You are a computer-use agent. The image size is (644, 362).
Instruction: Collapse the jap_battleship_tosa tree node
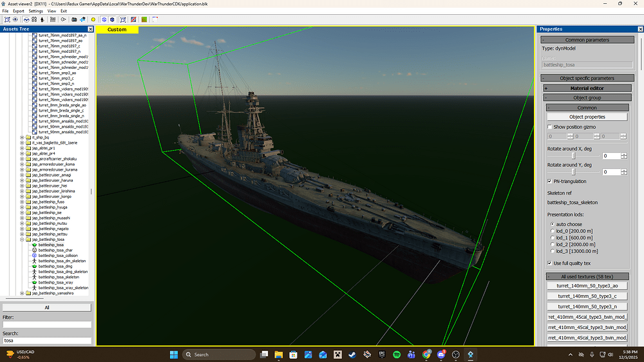coord(22,240)
